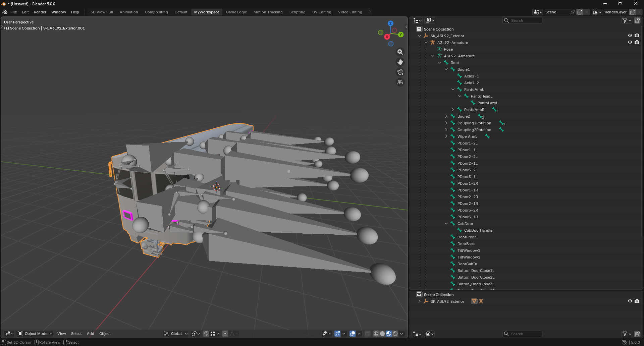Open the Object Mode dropdown

pyautogui.click(x=35, y=334)
